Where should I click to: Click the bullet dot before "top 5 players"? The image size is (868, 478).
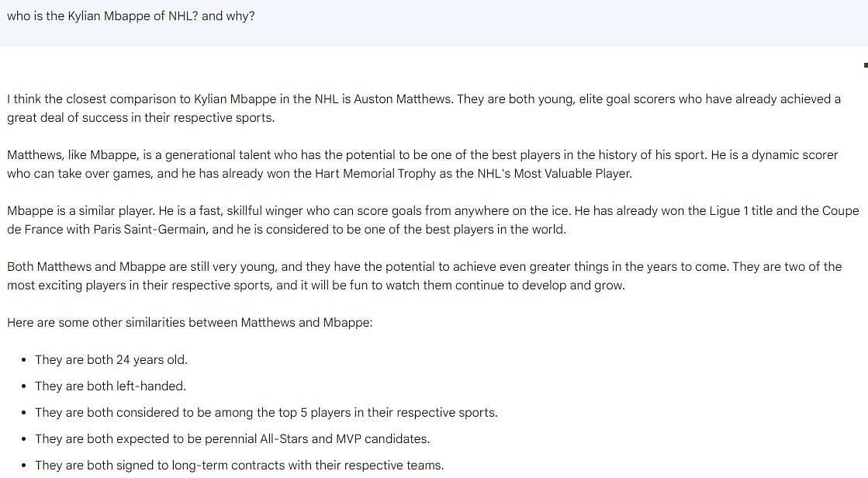tap(24, 413)
